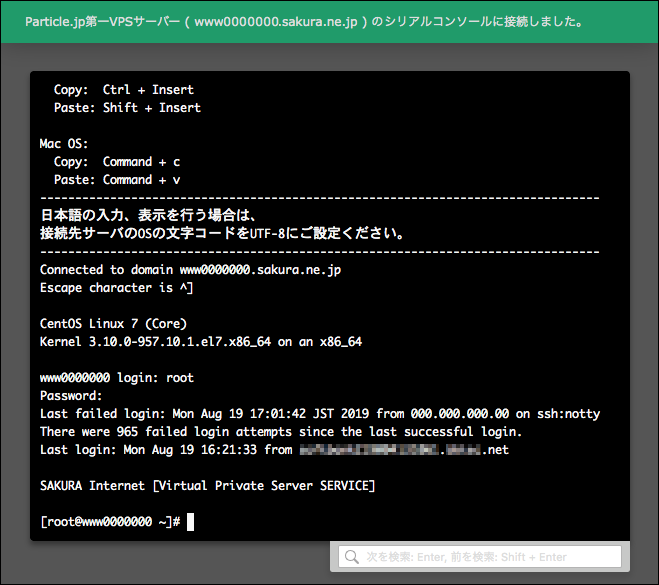Viewport: 659px width, 585px height.
Task: Click the 'Copy: Command + c' line
Action: [117, 162]
